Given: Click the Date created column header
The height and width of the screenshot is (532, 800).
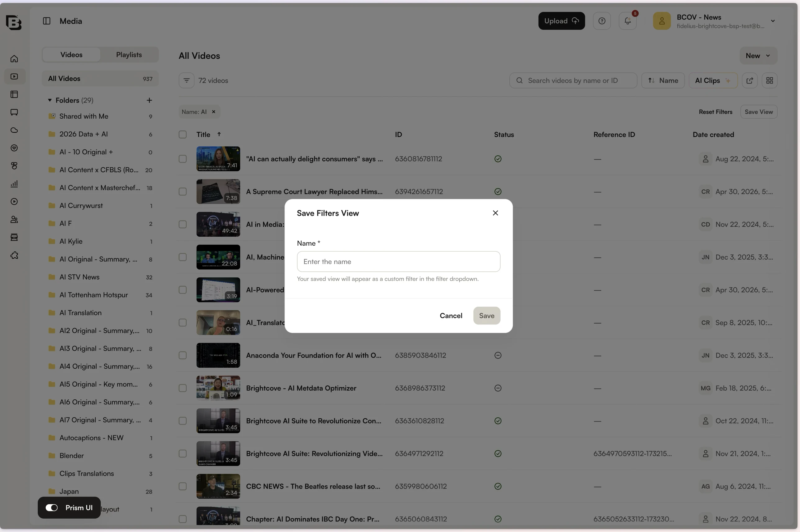Looking at the screenshot, I should coord(713,134).
